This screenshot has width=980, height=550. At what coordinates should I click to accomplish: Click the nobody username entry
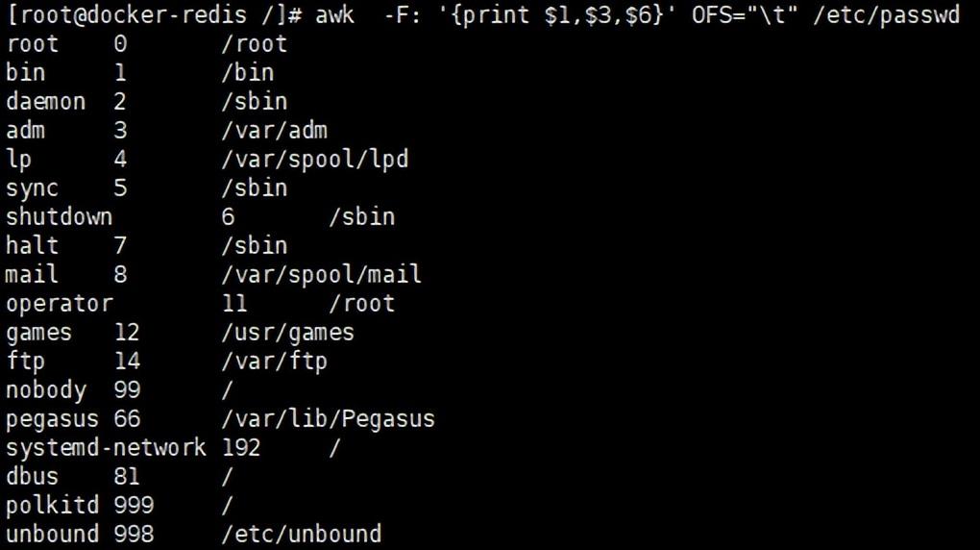46,390
